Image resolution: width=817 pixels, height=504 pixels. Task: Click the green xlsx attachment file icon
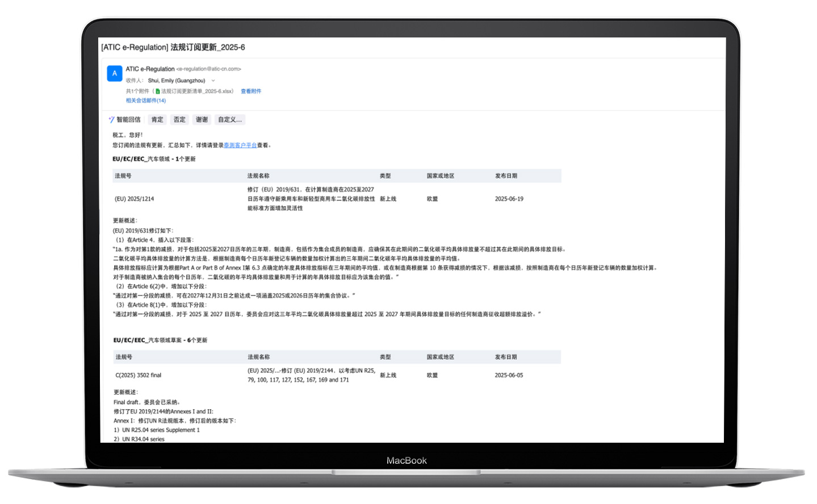point(157,91)
